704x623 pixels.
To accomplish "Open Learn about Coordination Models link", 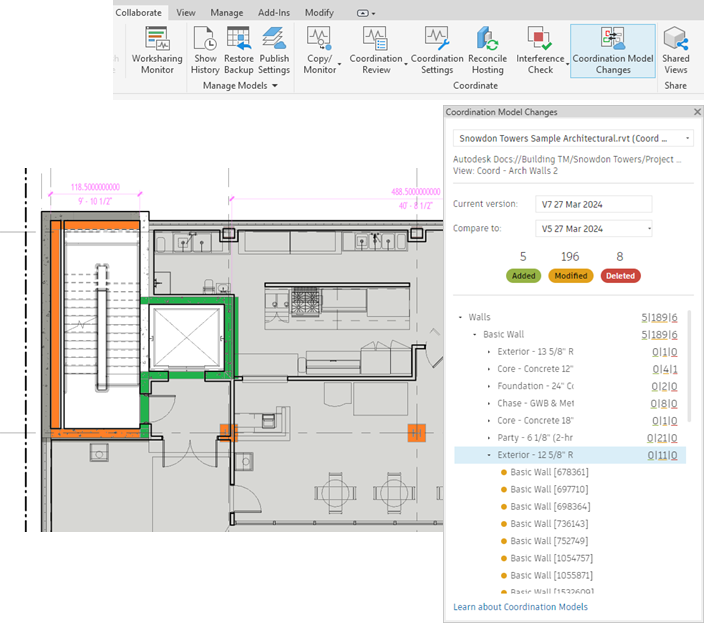I will point(520,607).
